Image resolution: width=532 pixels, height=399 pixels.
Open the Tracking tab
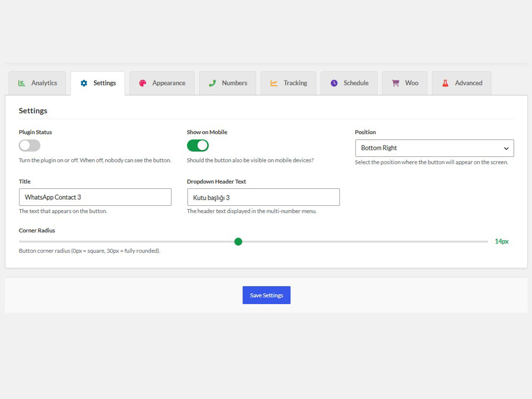click(x=288, y=83)
